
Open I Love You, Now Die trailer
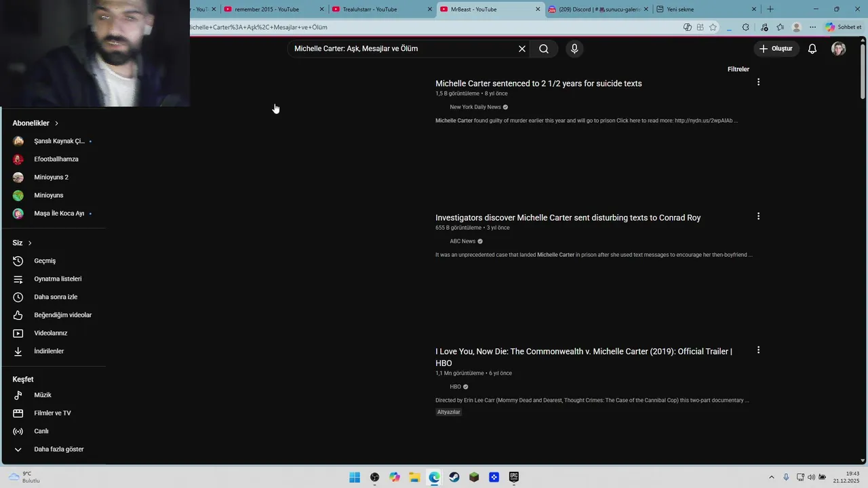[x=584, y=357]
